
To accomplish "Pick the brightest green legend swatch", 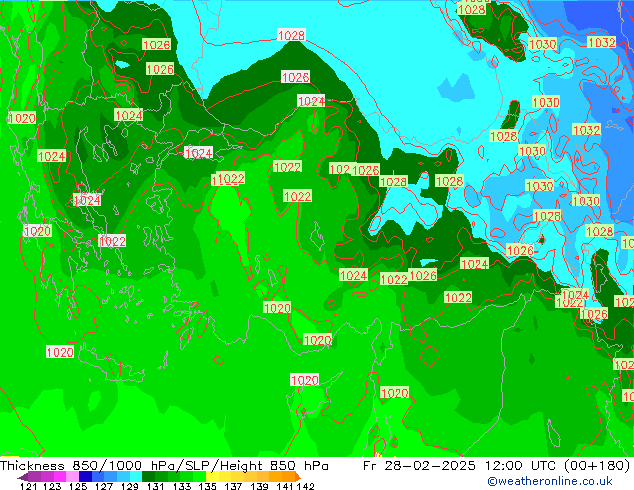I will click(199, 477).
